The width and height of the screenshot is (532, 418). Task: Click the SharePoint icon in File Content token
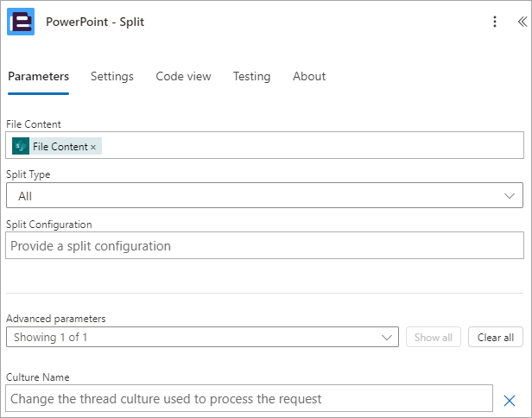[x=21, y=146]
